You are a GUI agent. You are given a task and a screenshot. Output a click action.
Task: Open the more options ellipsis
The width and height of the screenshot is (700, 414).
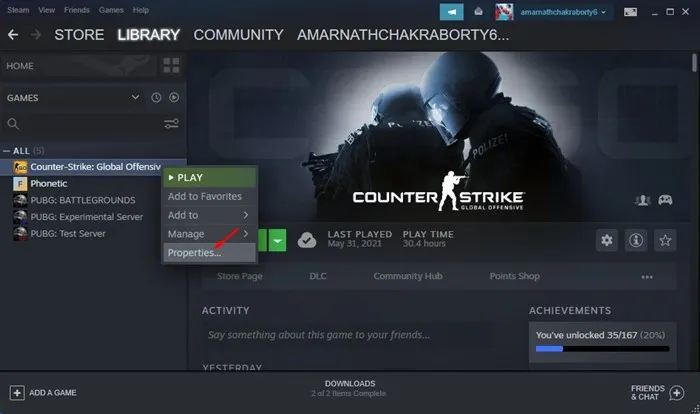647,277
